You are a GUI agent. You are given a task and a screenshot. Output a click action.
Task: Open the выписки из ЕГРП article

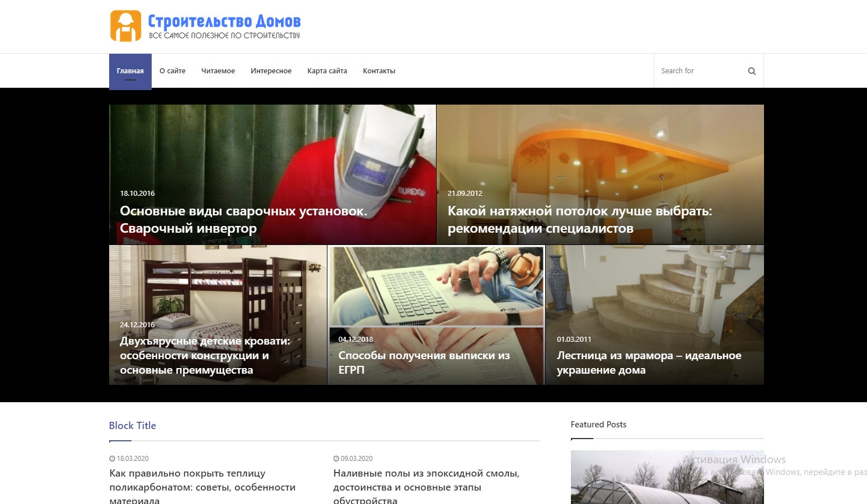(424, 362)
